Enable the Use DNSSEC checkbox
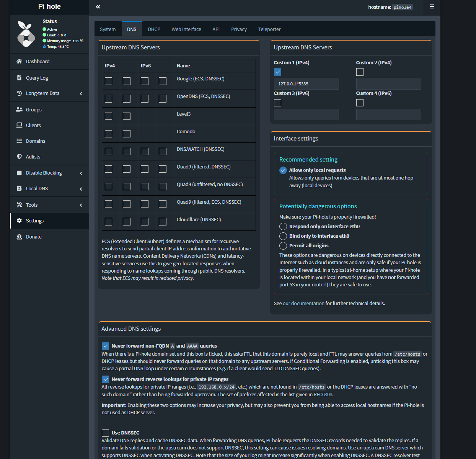The height and width of the screenshot is (459, 476). 106,433
